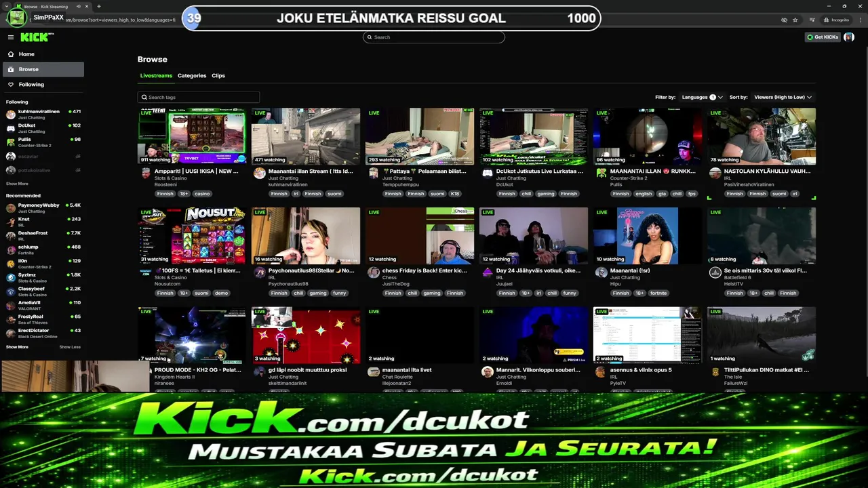Screen dimensions: 868x488
Task: Expand Show More under Following list
Action: (17, 184)
